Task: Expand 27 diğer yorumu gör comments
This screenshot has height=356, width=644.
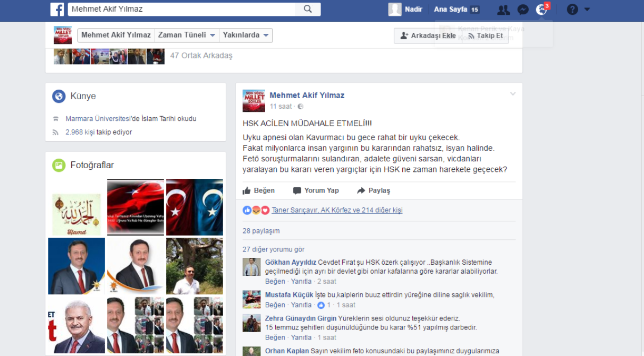Action: pyautogui.click(x=274, y=249)
